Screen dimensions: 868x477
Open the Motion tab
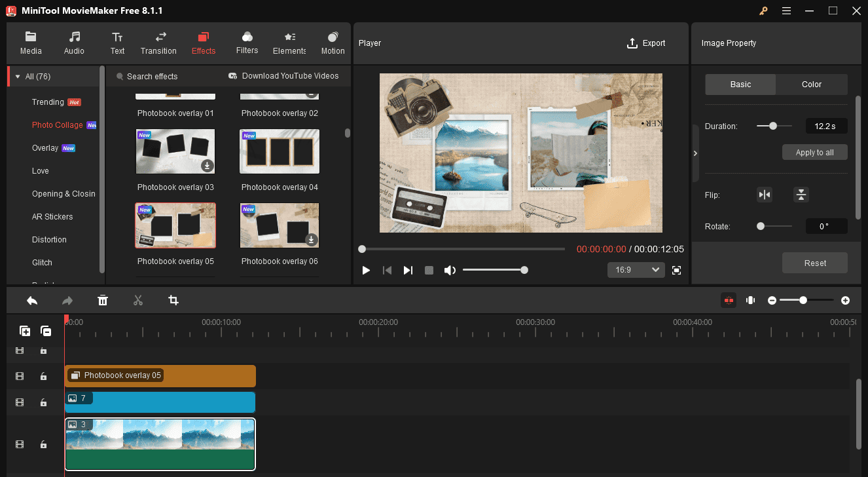[x=333, y=43]
